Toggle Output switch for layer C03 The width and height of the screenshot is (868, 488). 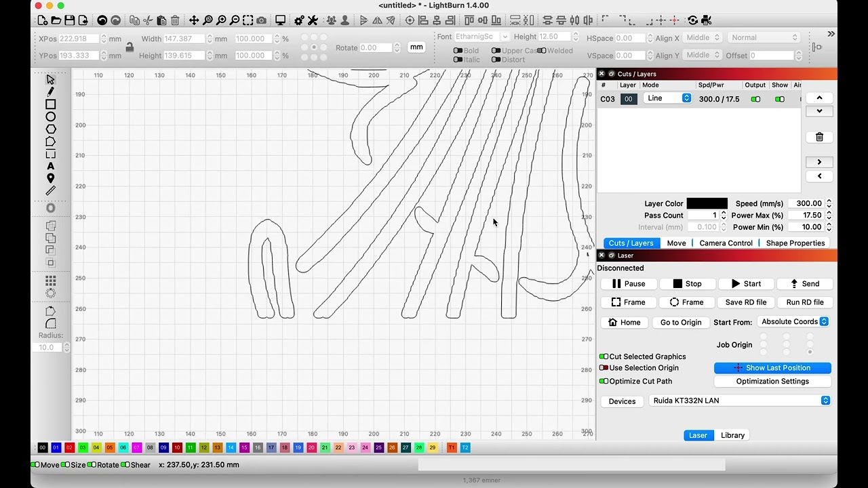755,99
